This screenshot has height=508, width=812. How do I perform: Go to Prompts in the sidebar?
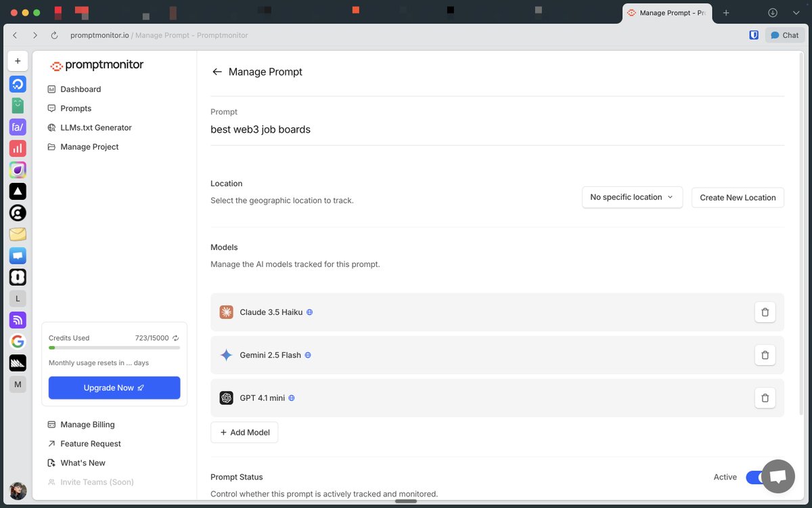tap(70, 108)
